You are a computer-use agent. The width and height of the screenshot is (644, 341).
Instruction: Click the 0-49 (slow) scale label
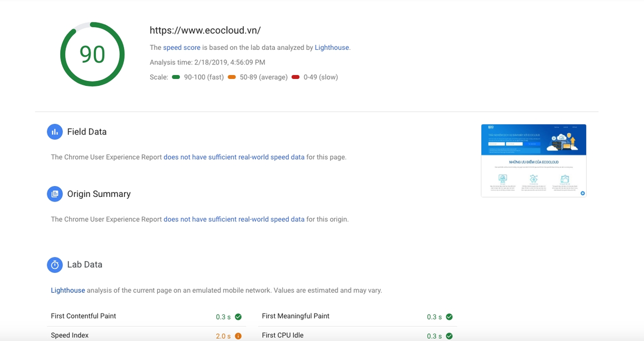(x=321, y=77)
